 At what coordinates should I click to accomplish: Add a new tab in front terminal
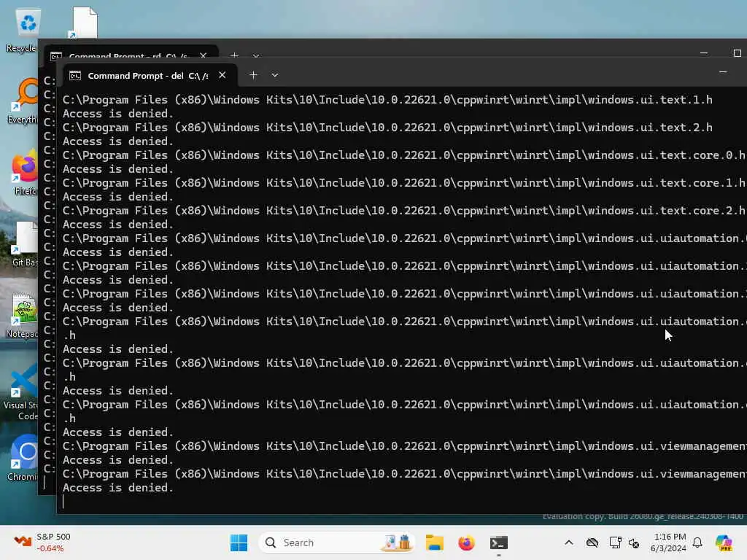pos(253,75)
